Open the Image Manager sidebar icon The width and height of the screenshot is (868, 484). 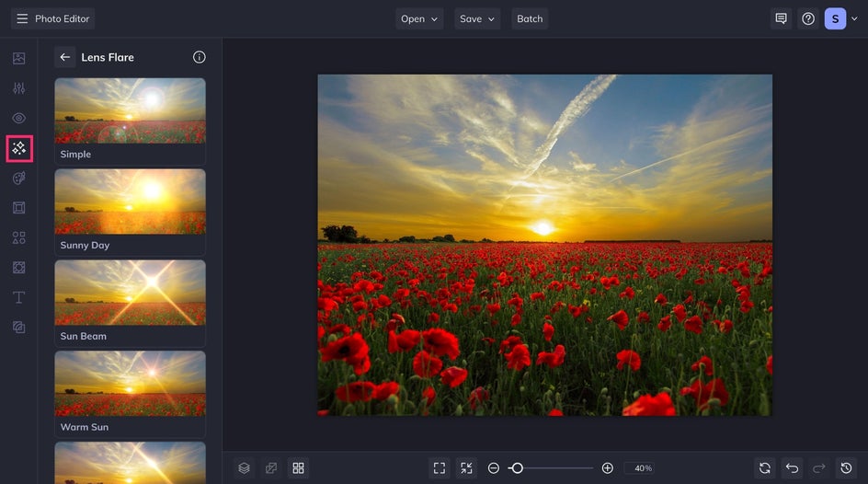click(x=18, y=58)
